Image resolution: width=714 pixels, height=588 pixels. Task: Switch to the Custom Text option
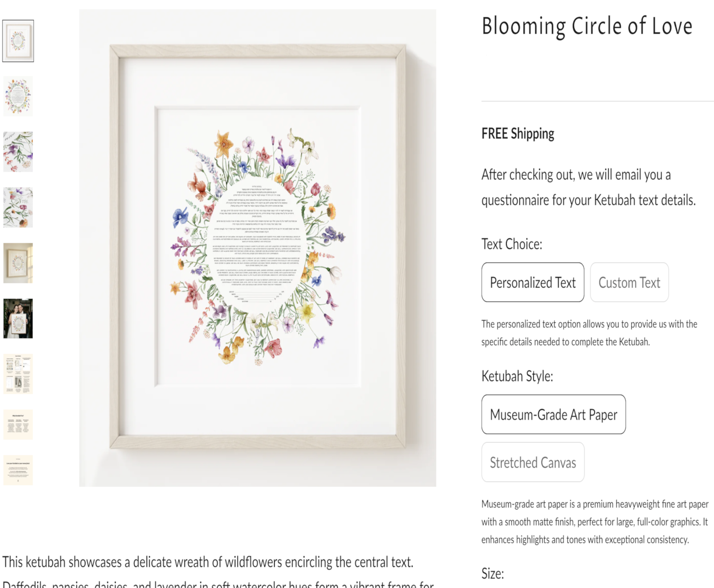(x=629, y=283)
